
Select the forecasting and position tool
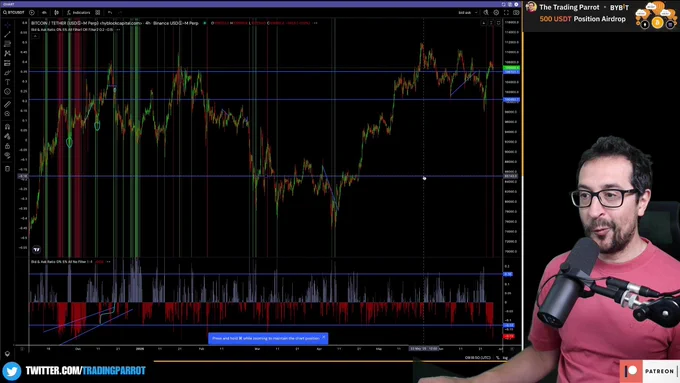(x=7, y=63)
